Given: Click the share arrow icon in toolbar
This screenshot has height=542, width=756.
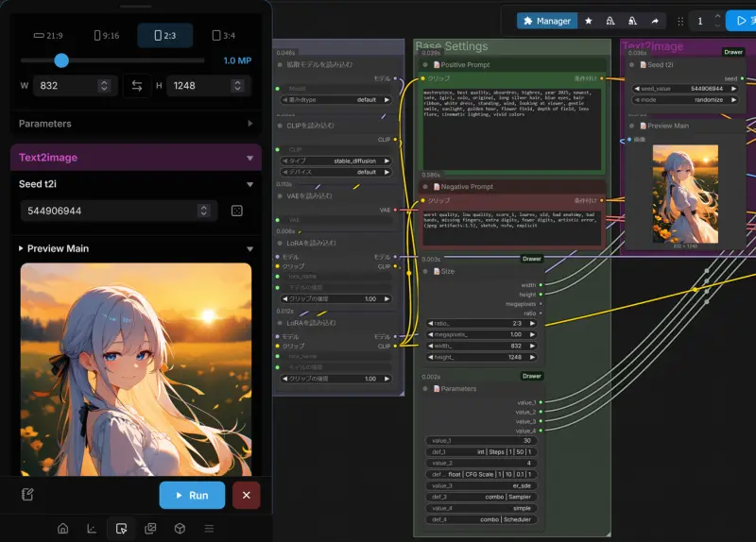Looking at the screenshot, I should [655, 21].
